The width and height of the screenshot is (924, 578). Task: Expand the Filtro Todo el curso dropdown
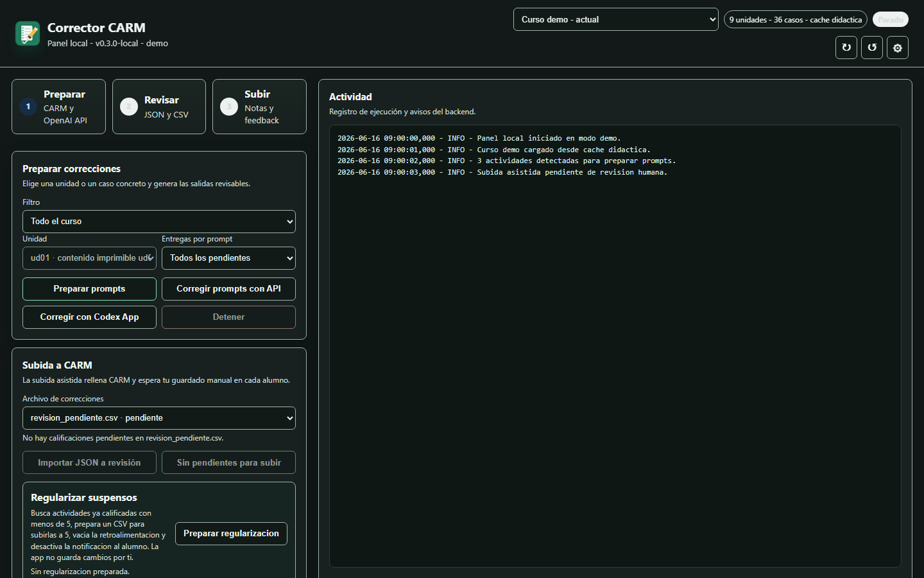coord(159,222)
